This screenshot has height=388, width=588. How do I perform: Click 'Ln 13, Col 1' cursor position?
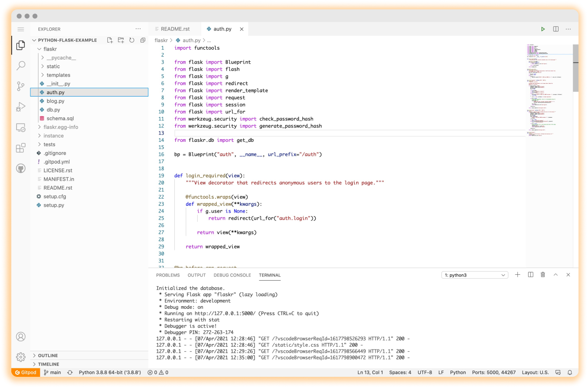pos(371,372)
